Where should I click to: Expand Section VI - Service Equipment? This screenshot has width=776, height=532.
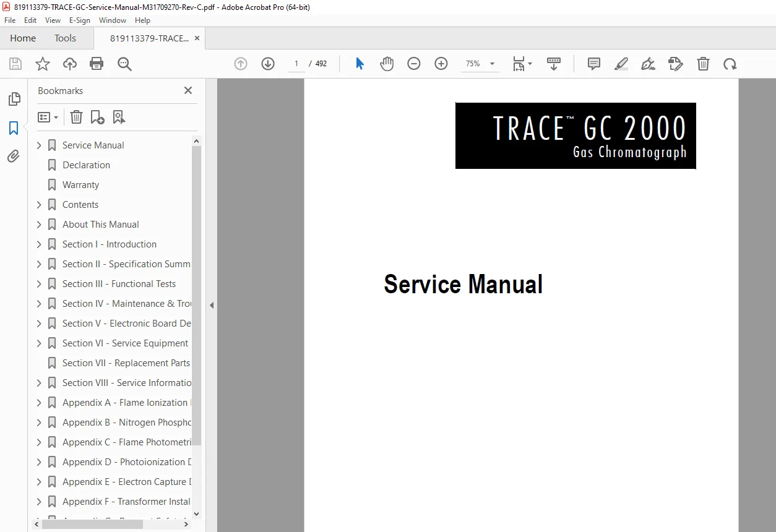coord(39,343)
